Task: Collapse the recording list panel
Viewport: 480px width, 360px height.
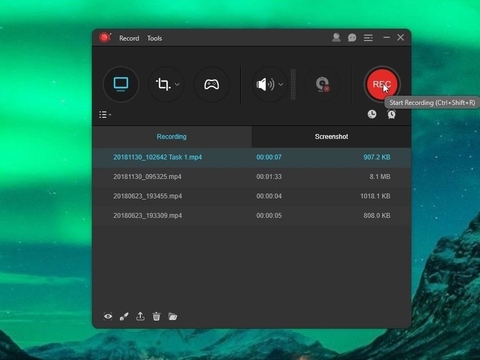Action: click(x=105, y=115)
